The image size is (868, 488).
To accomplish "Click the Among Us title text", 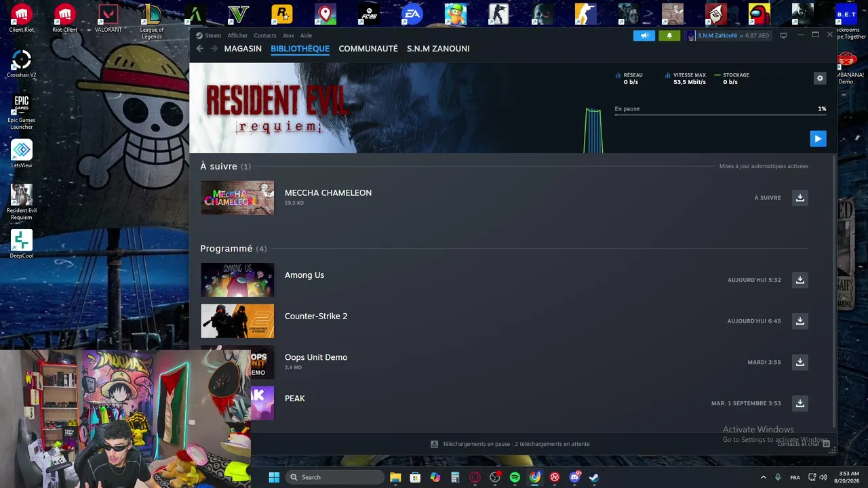I will tap(304, 275).
